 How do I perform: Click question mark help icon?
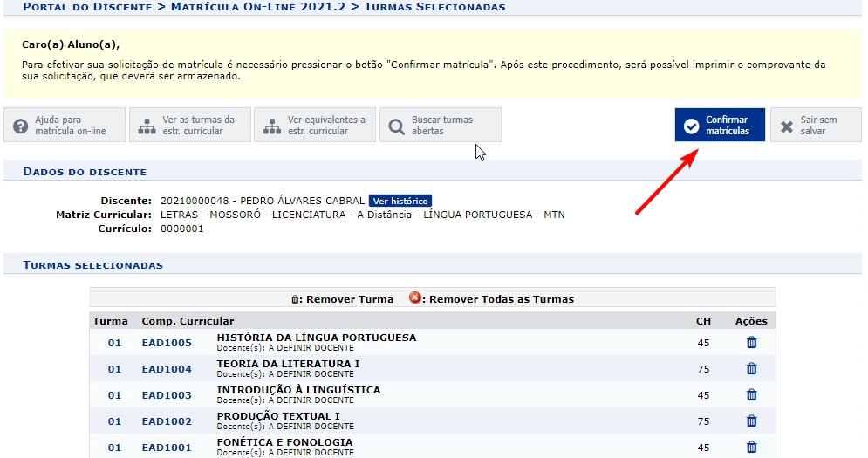20,126
